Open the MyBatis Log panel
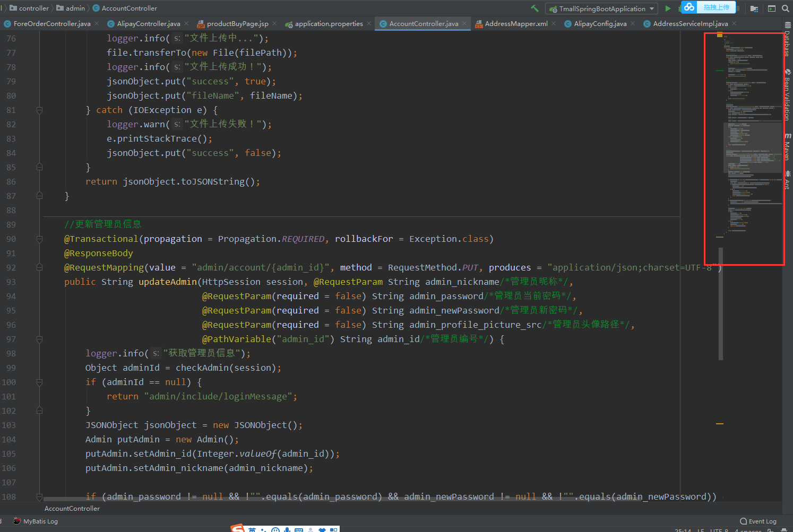Viewport: 793px width, 532px height. click(36, 521)
